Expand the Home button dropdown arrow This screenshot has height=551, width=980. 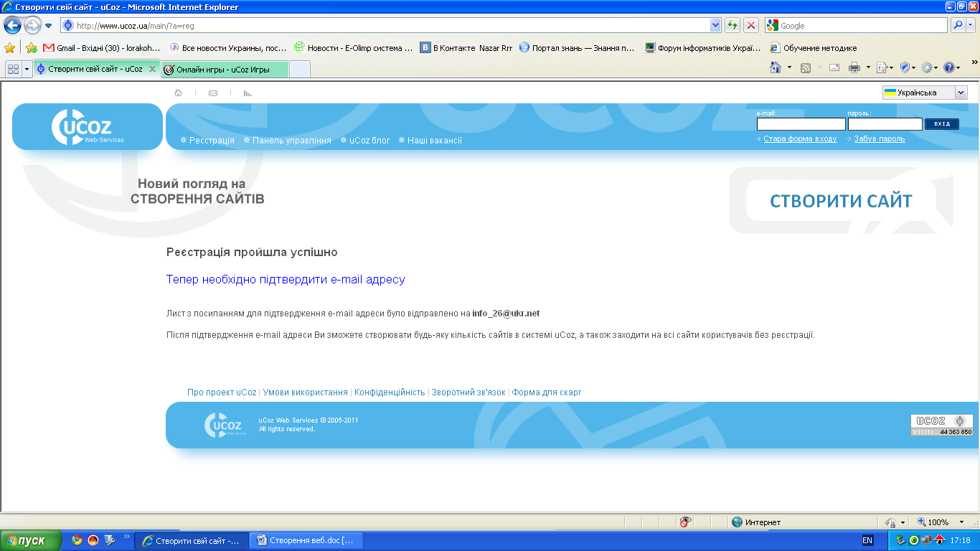[x=789, y=67]
